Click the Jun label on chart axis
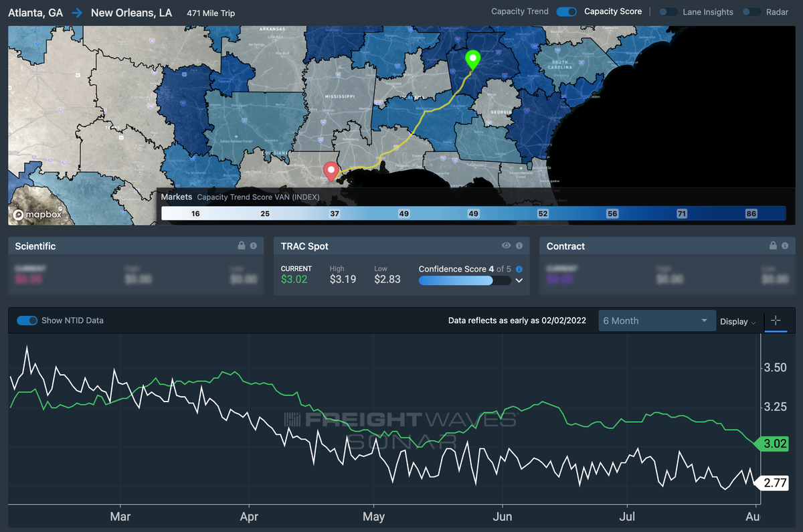The width and height of the screenshot is (803, 532). click(x=502, y=517)
